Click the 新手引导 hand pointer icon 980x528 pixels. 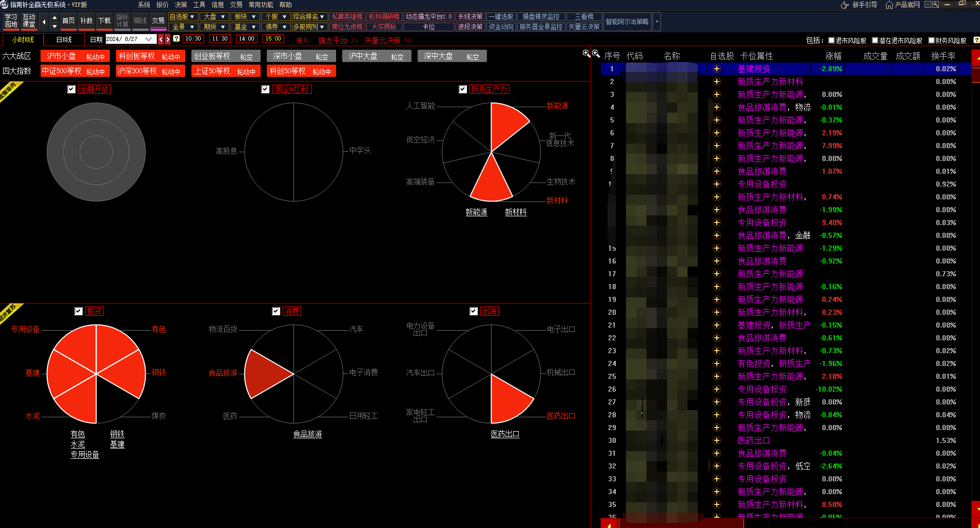coord(845,5)
